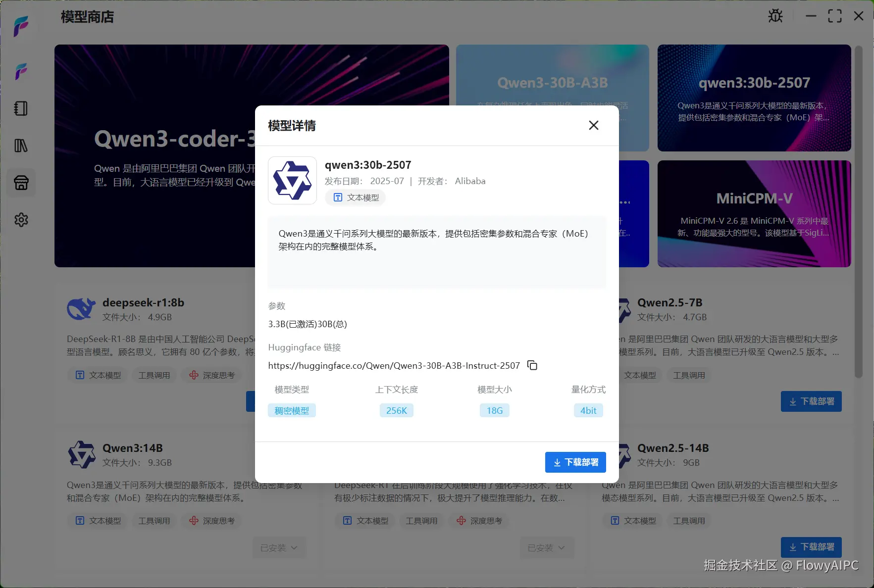Click the deepseek-r1:8b whale logo

point(81,309)
